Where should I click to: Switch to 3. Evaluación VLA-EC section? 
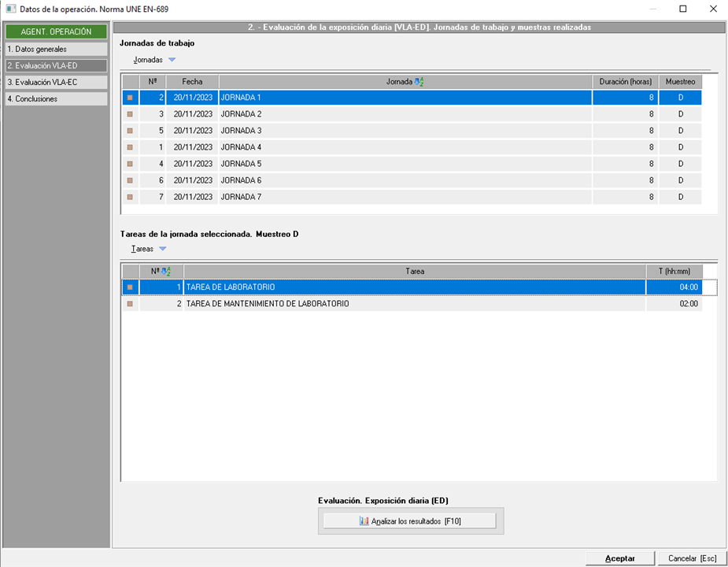pos(55,82)
